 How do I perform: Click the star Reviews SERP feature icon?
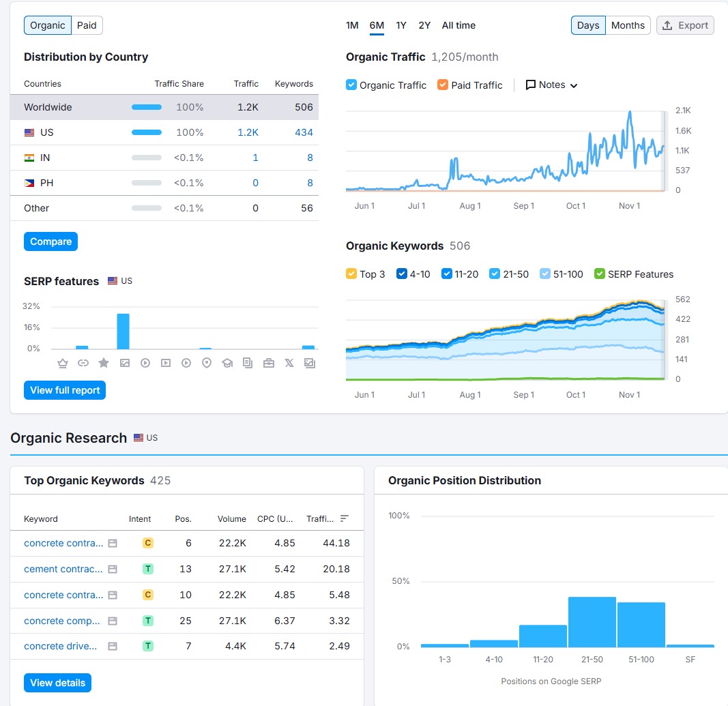tap(104, 363)
